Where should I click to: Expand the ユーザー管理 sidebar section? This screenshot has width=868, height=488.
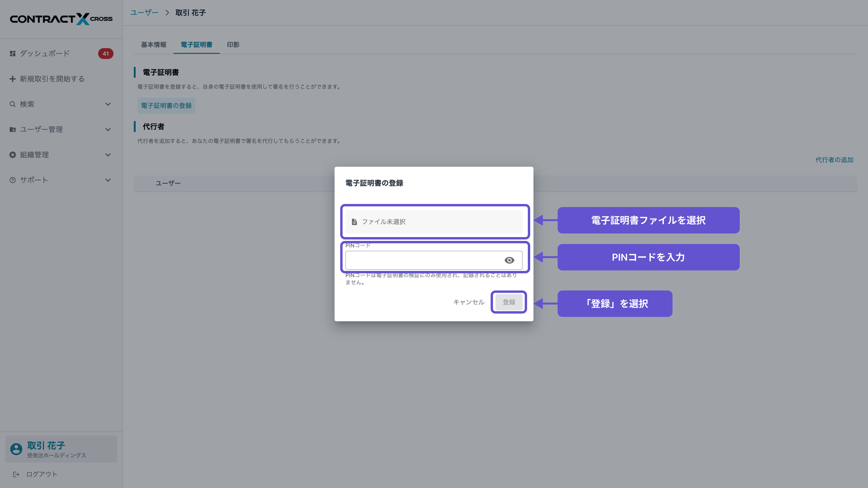pyautogui.click(x=108, y=129)
